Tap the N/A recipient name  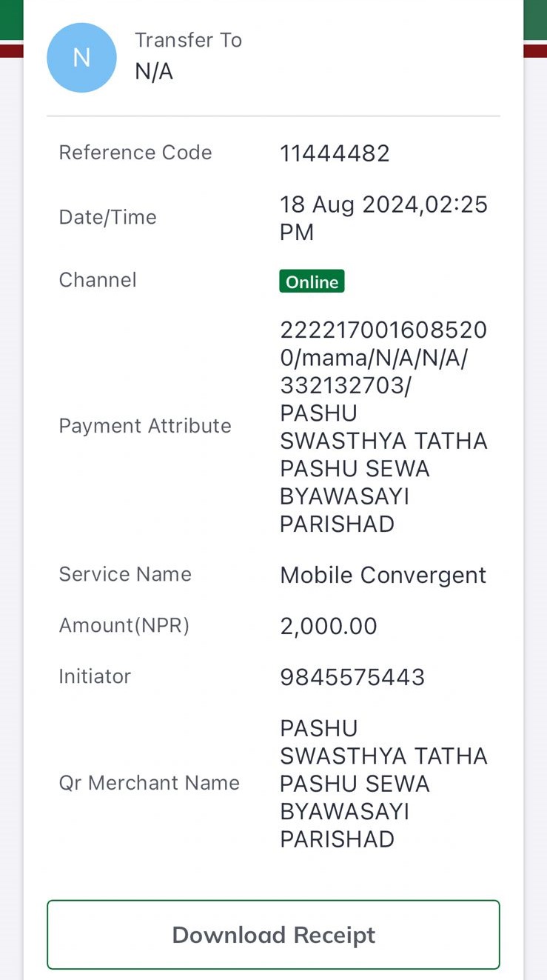tap(154, 72)
